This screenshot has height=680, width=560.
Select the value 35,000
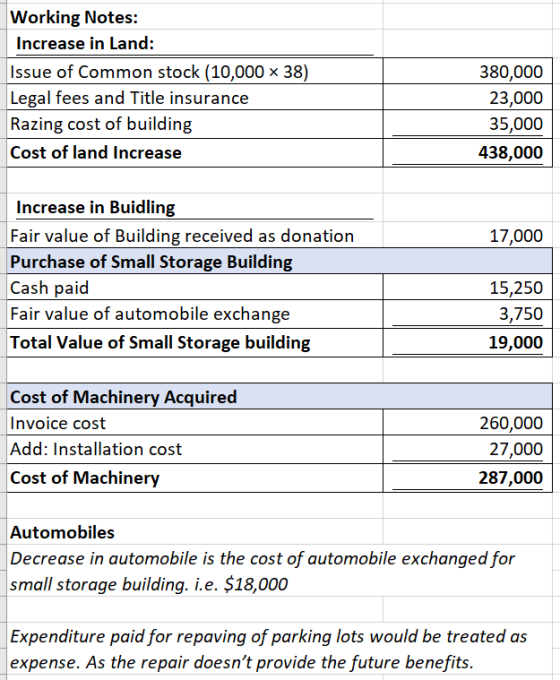pyautogui.click(x=516, y=124)
